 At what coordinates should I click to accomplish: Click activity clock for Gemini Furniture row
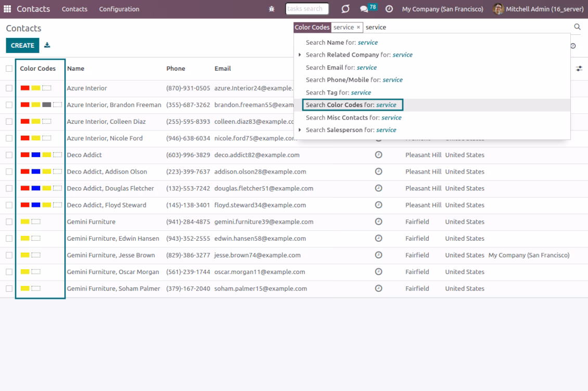(x=378, y=221)
